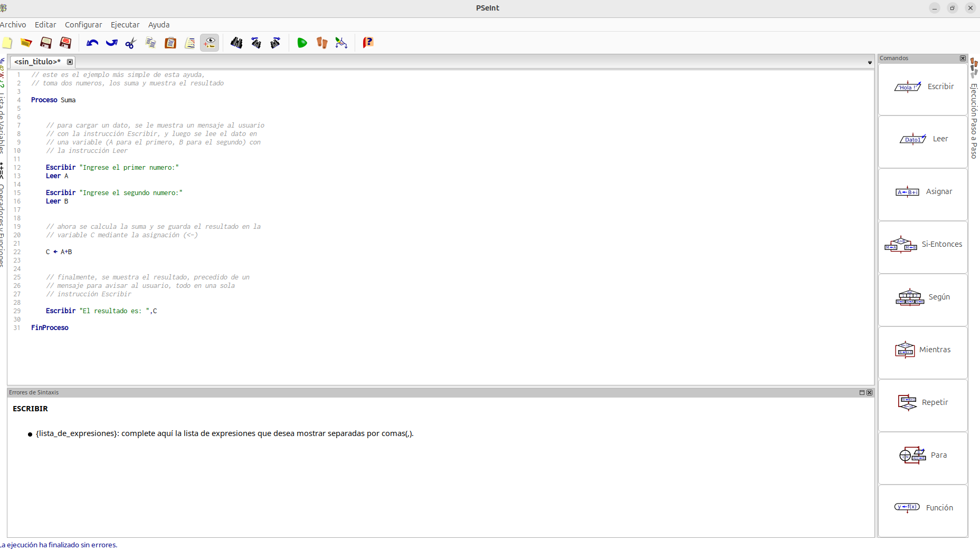Open the help question mark icon

pyautogui.click(x=368, y=43)
